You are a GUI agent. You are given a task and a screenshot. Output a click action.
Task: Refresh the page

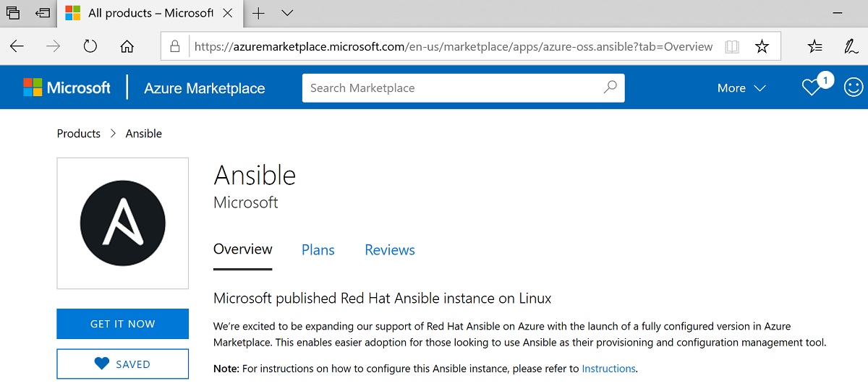coord(90,47)
